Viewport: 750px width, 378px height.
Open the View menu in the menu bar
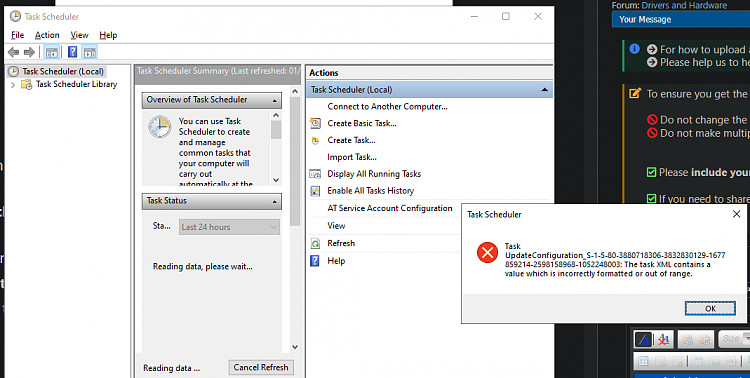79,35
